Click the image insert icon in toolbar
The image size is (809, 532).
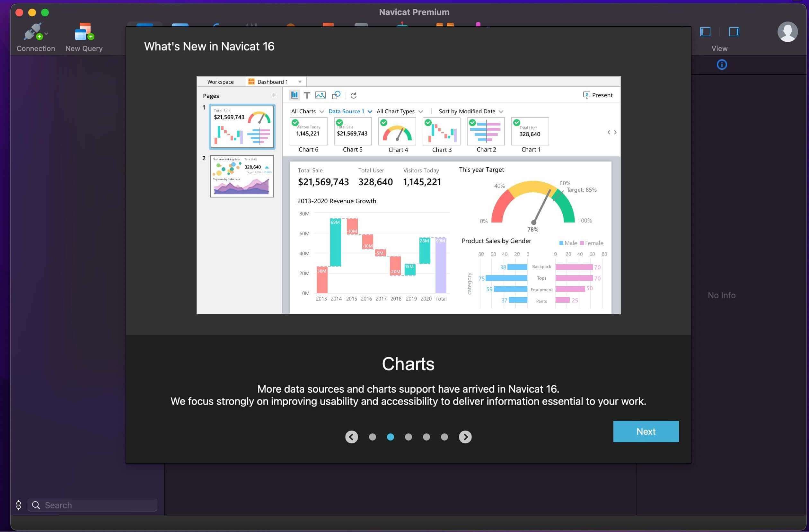(x=320, y=95)
